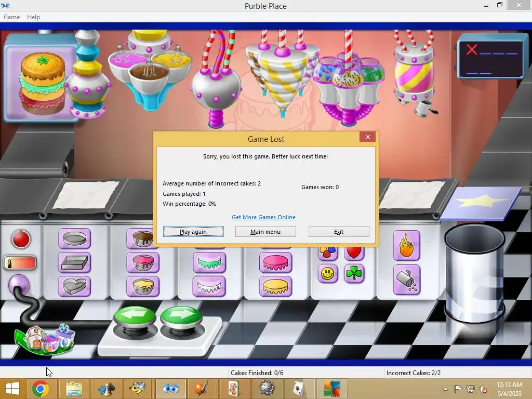
Task: Add the red heart decoration
Action: pos(354,254)
